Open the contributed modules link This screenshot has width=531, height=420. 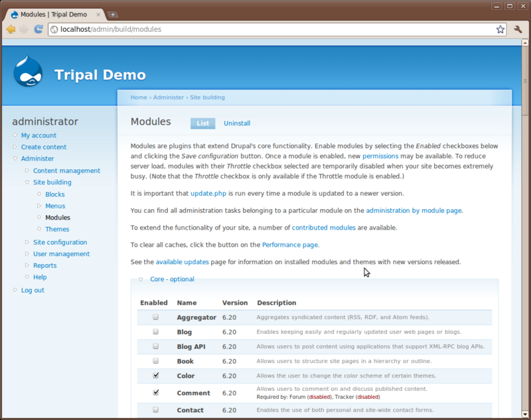tap(324, 228)
